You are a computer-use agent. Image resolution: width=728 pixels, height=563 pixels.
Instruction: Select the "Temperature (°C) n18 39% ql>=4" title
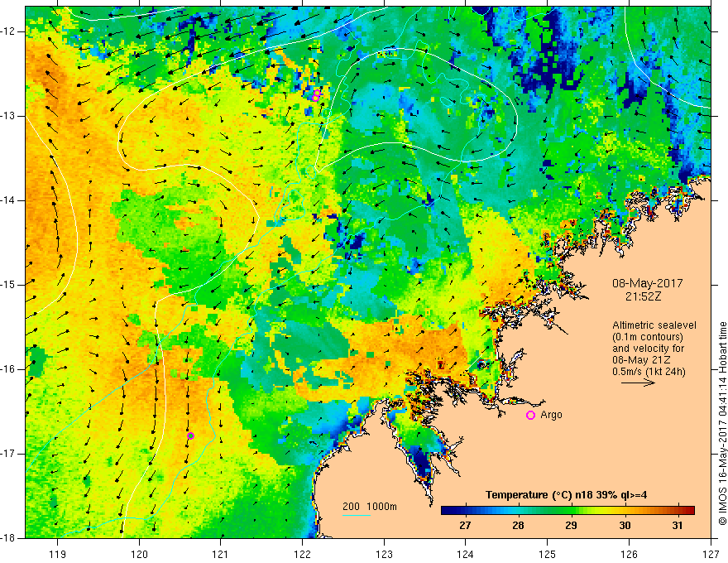pos(567,495)
